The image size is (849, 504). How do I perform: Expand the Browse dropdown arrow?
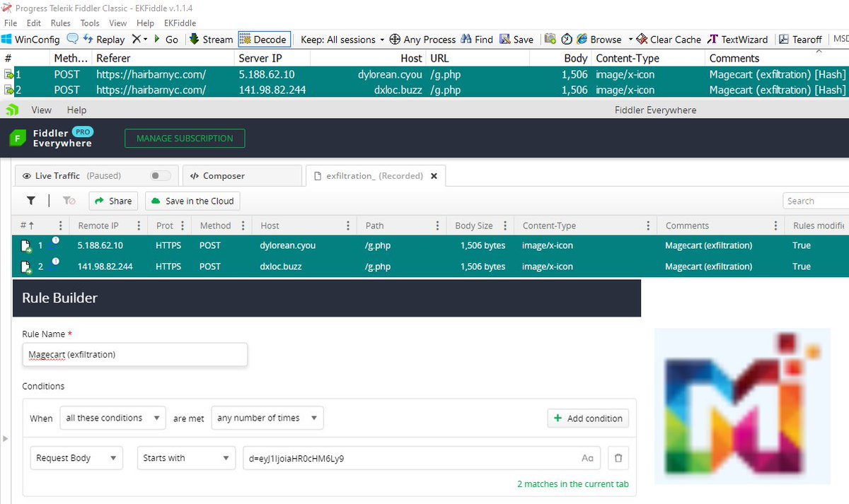coord(630,40)
